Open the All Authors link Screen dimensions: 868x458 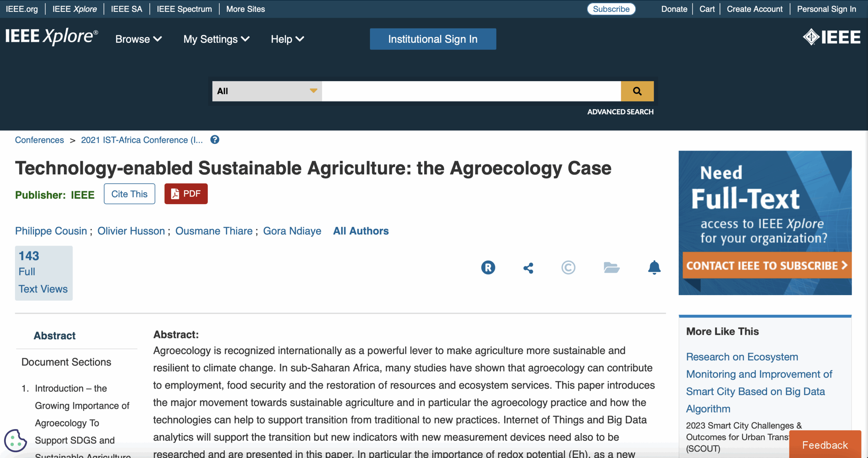pos(361,231)
